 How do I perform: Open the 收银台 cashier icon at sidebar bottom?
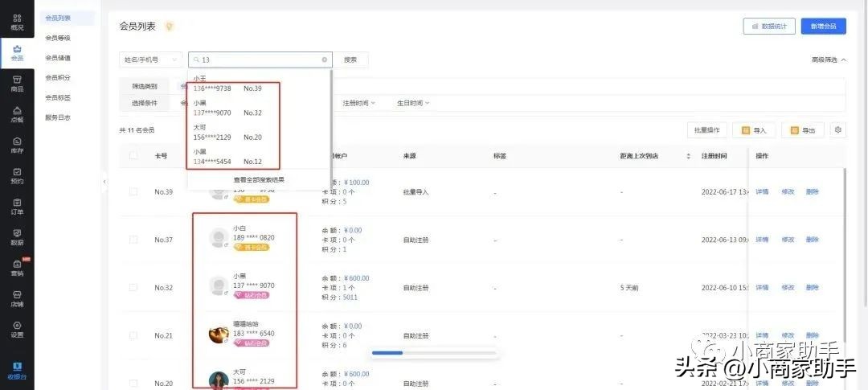coord(17,372)
